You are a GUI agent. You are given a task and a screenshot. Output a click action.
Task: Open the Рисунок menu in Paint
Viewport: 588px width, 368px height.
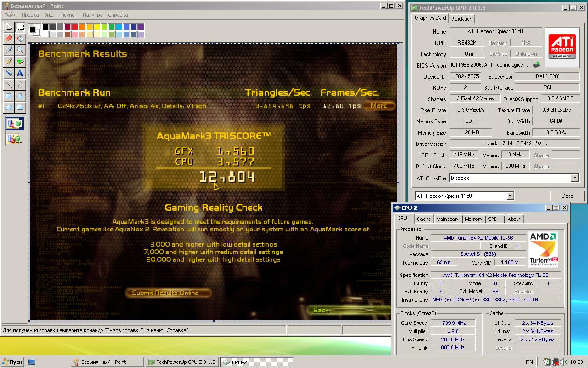[68, 15]
